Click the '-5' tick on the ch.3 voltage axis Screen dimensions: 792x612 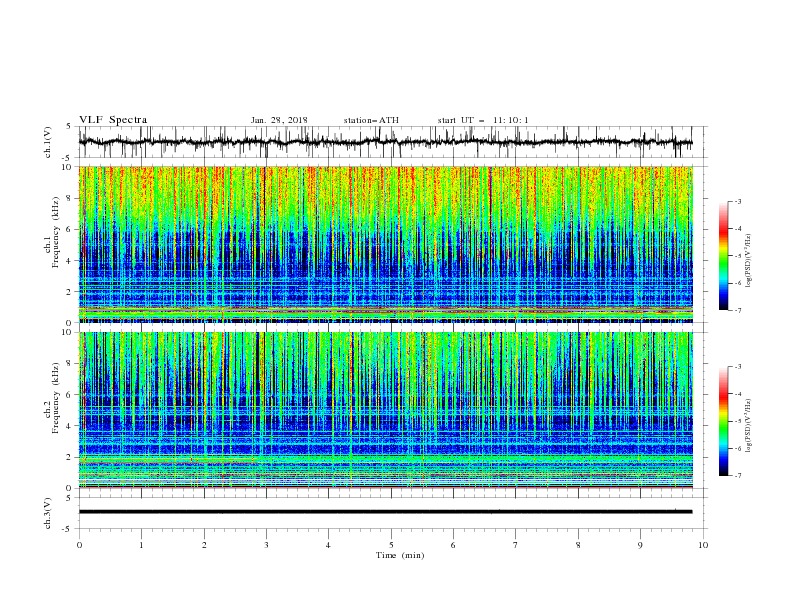pos(68,529)
